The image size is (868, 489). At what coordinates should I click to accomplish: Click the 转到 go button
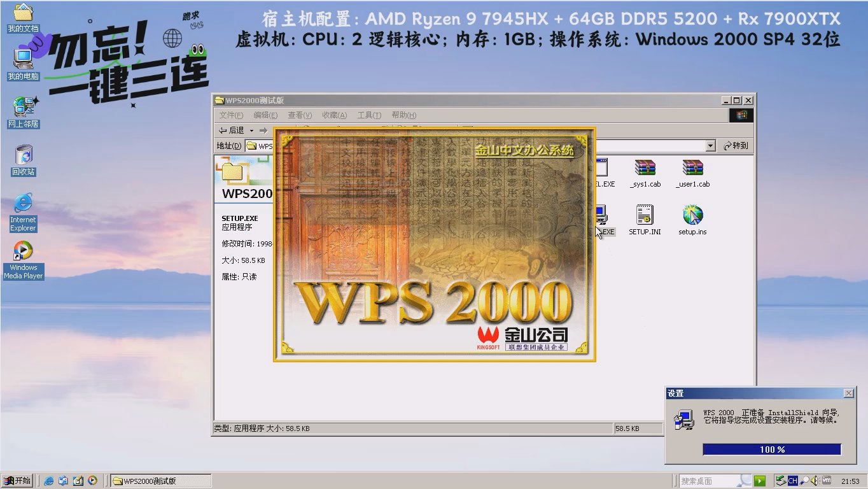(x=736, y=146)
